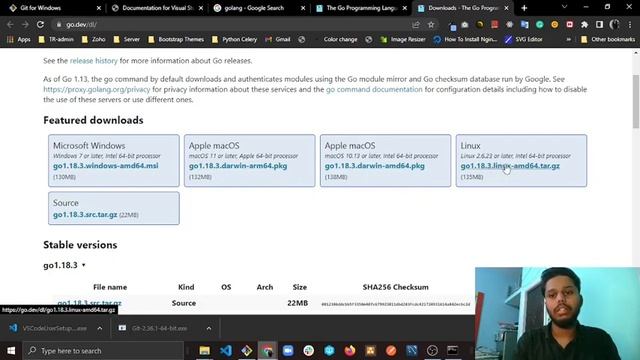Open the Chrome profile avatar

(x=615, y=24)
